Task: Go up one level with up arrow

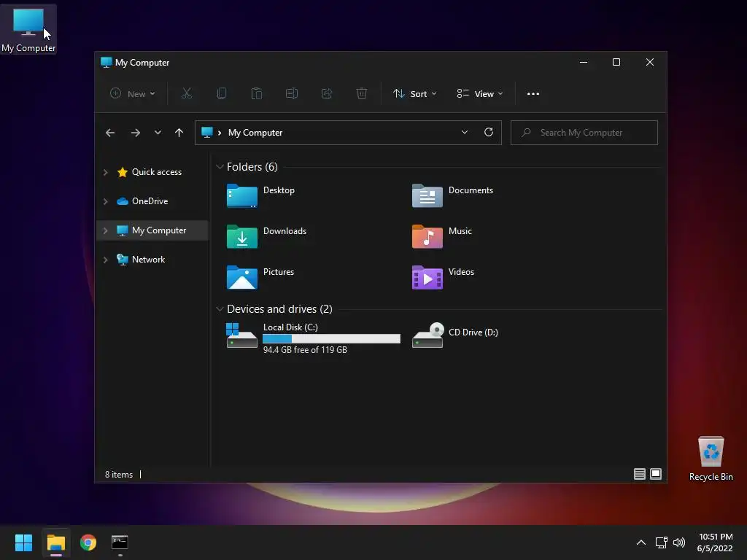Action: [x=179, y=133]
